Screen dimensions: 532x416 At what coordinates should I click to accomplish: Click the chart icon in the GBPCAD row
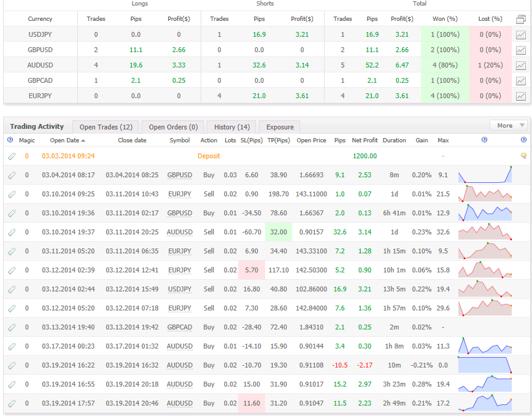[x=521, y=80]
